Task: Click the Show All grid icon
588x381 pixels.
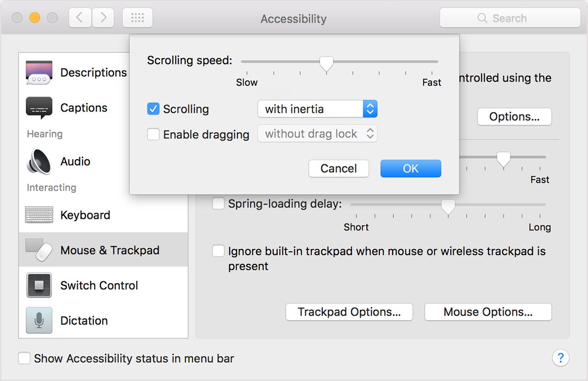Action: click(138, 18)
